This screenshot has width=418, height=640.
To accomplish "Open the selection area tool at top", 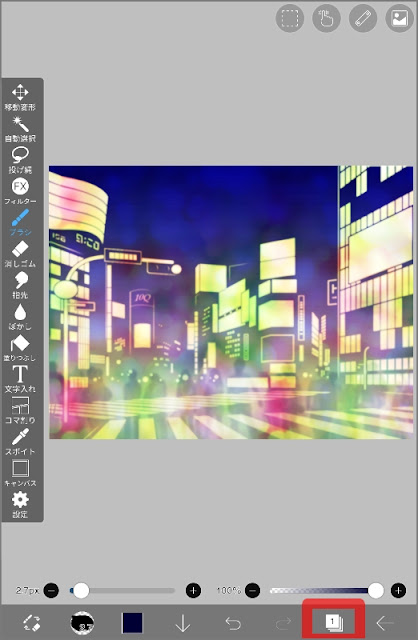I will point(290,18).
